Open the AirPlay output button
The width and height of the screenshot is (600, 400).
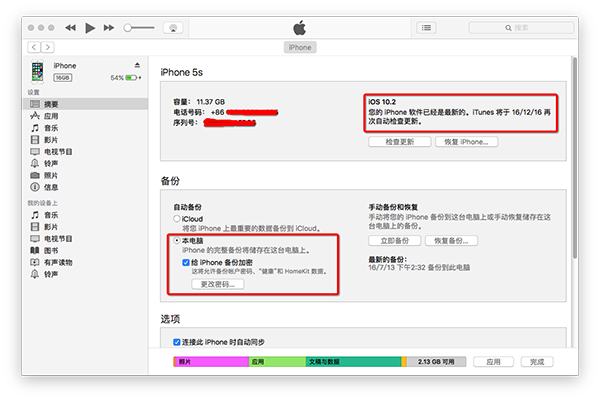(173, 28)
